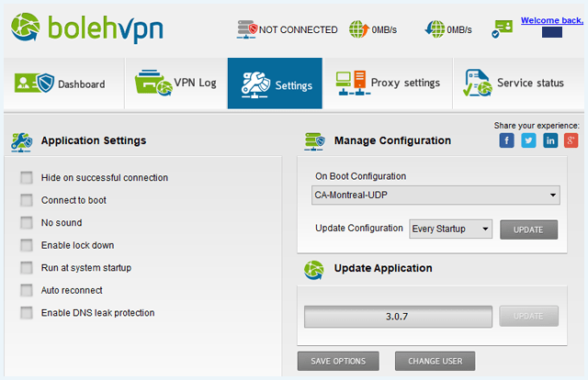Select the Settings tab

pyautogui.click(x=275, y=84)
